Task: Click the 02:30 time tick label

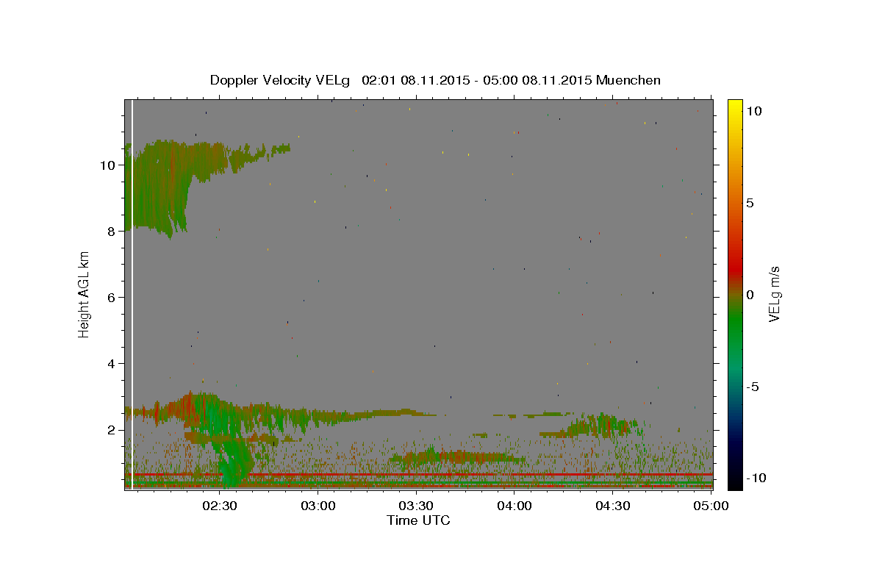Action: [220, 506]
